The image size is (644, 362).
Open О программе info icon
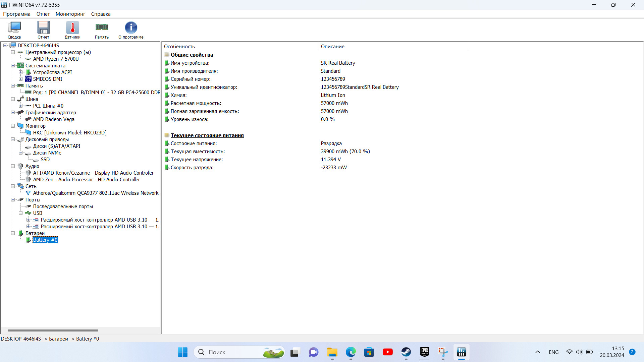pyautogui.click(x=131, y=30)
